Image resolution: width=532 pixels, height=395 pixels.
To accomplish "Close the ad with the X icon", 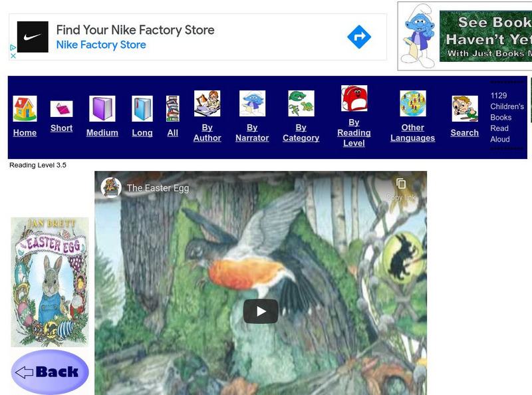I will [13, 56].
